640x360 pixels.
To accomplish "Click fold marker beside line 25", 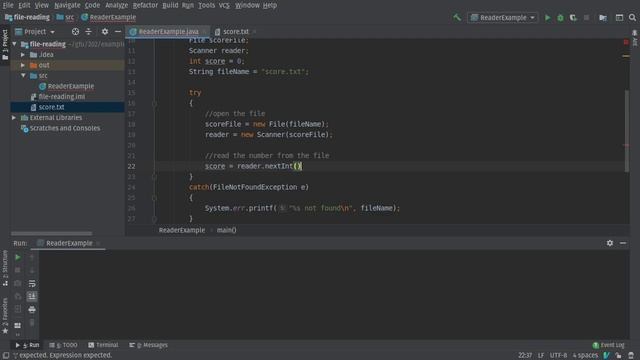I will click(x=154, y=198).
